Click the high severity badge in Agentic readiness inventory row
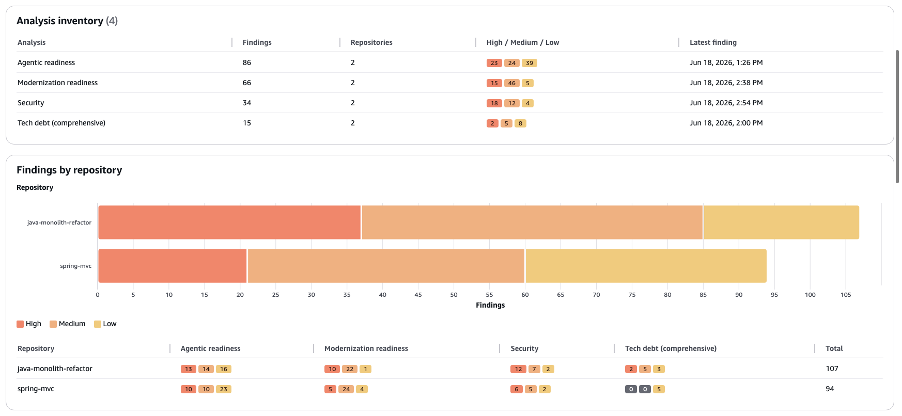 [494, 63]
